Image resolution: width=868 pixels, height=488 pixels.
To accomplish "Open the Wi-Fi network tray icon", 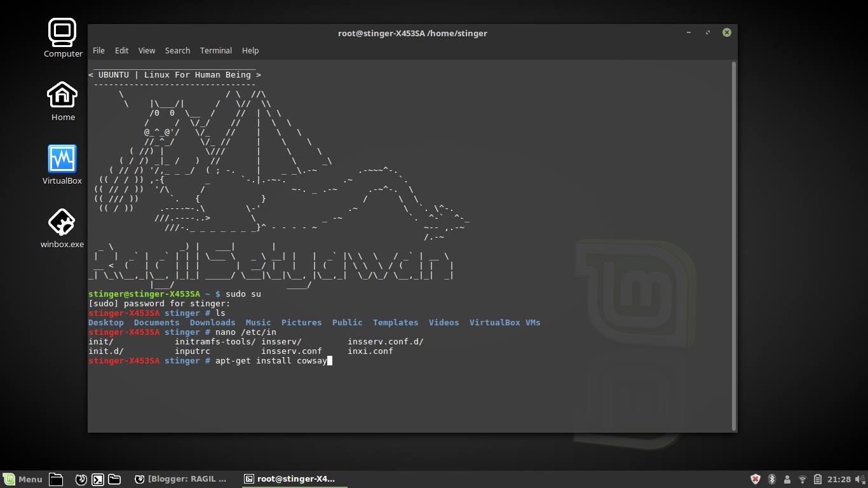I will coord(803,478).
